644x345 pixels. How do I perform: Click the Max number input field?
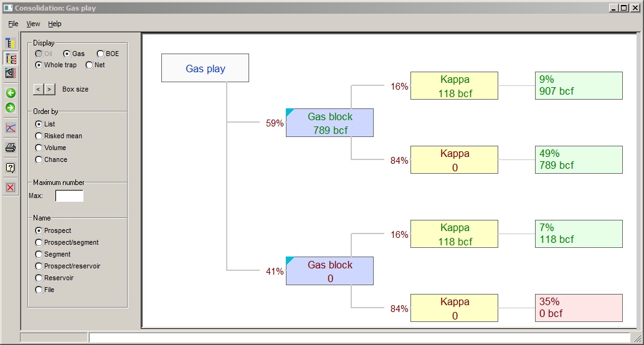pyautogui.click(x=69, y=196)
